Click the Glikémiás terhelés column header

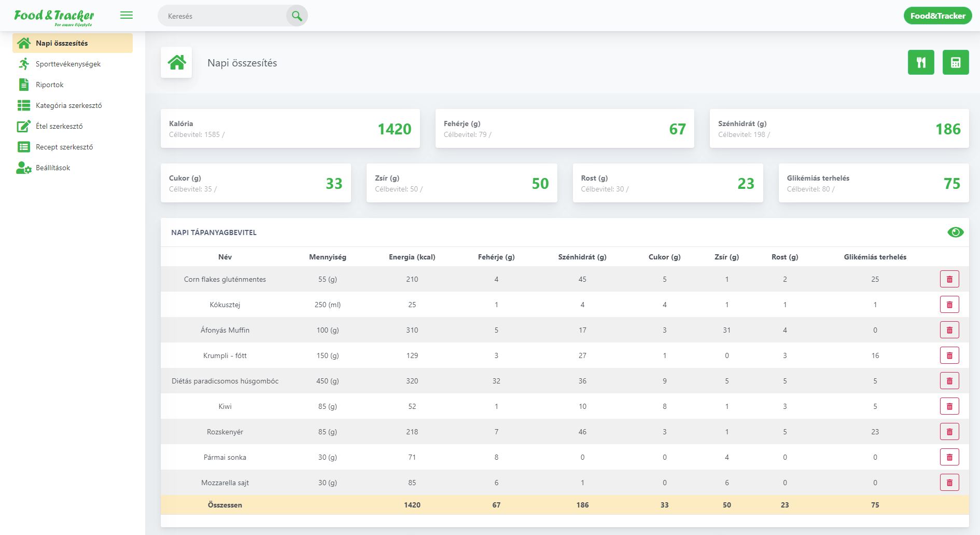[875, 257]
